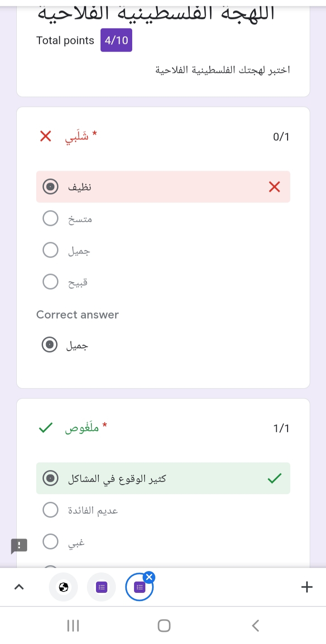This screenshot has height=644, width=326.
Task: Select the قبيح radio option
Action: pyautogui.click(x=50, y=282)
